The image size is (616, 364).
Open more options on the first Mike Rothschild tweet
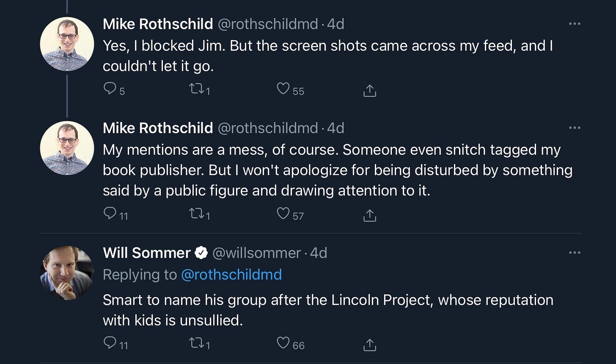[575, 24]
